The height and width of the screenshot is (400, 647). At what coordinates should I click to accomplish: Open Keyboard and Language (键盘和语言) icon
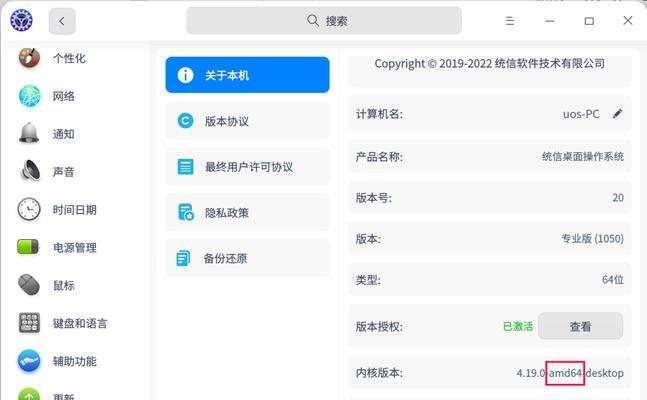[x=29, y=323]
